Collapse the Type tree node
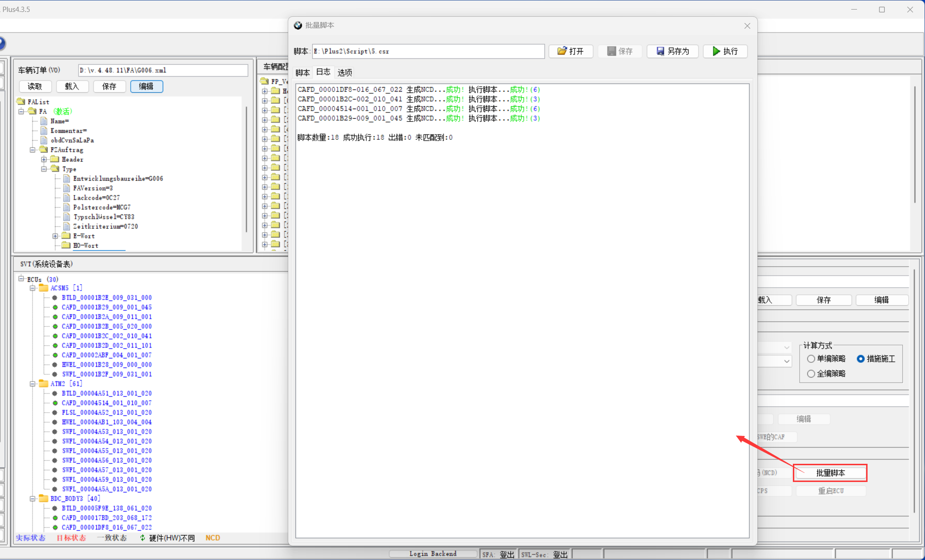 pyautogui.click(x=44, y=169)
